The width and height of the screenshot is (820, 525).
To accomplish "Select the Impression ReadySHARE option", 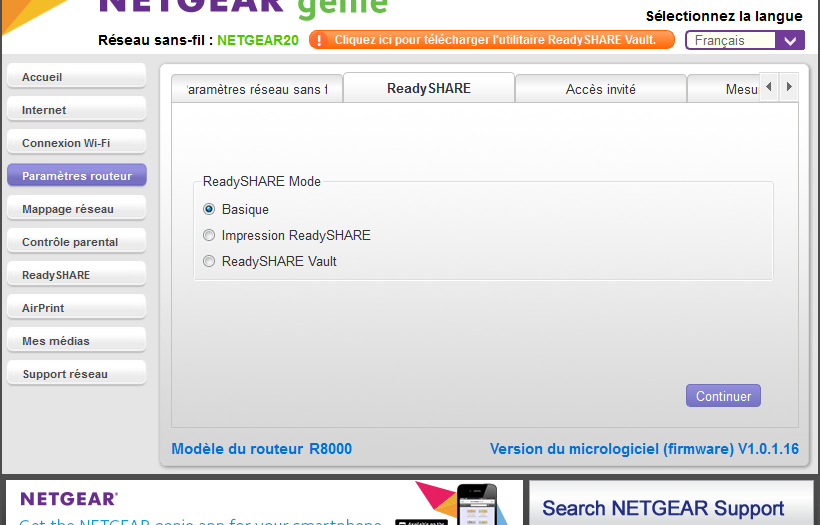I will coord(209,235).
